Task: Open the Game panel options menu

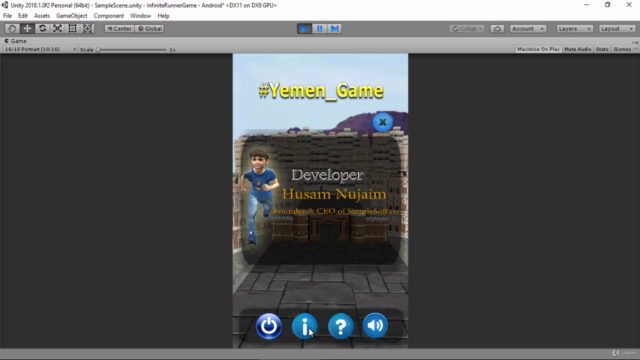Action: 635,42
